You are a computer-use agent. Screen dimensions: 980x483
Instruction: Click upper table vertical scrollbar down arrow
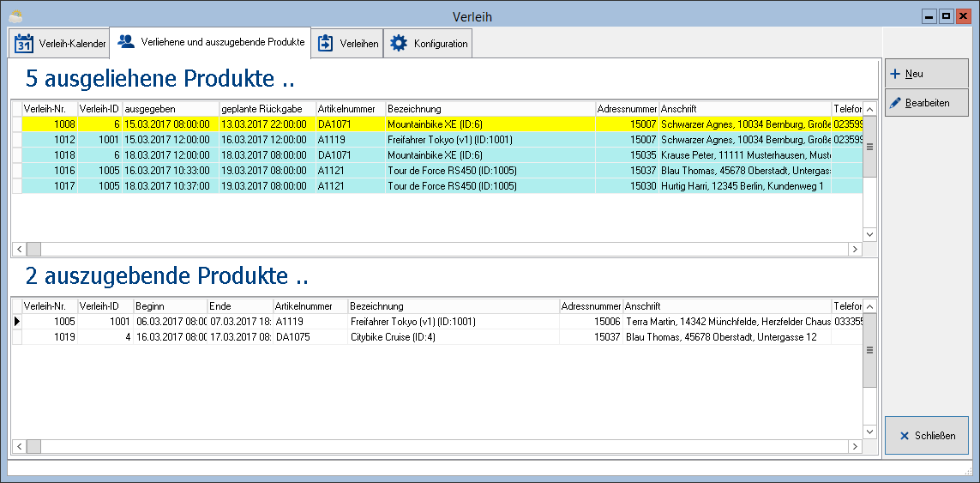(870, 233)
